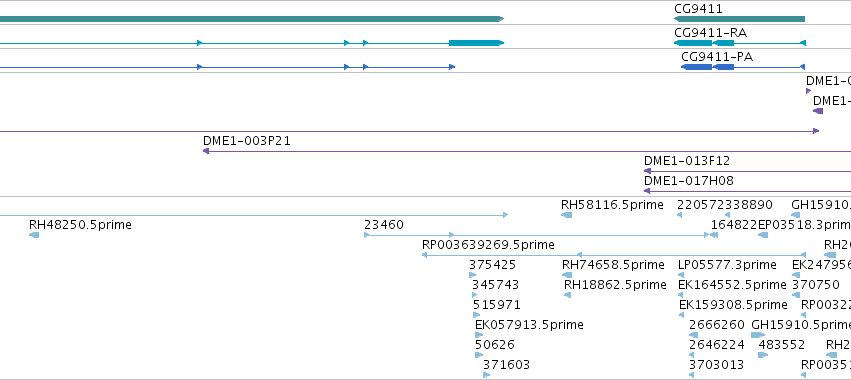Click the RP003639269.5prime feature label

click(488, 245)
